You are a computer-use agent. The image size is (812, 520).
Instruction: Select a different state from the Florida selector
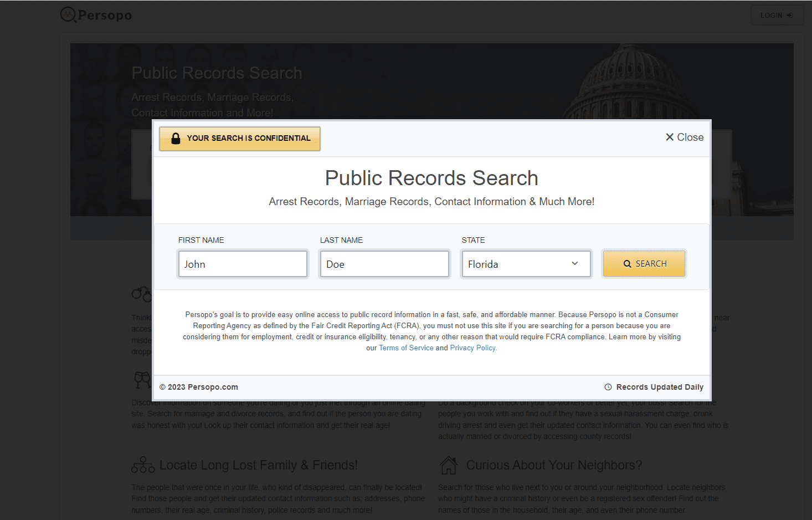[x=526, y=264]
